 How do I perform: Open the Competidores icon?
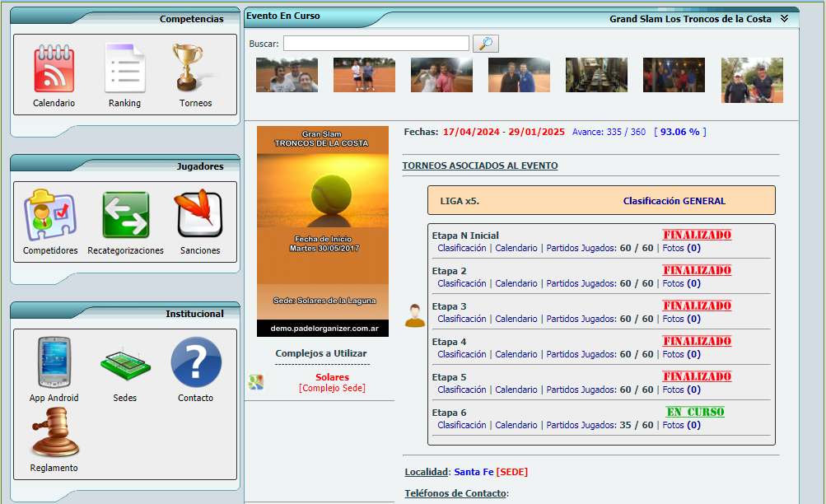click(50, 216)
